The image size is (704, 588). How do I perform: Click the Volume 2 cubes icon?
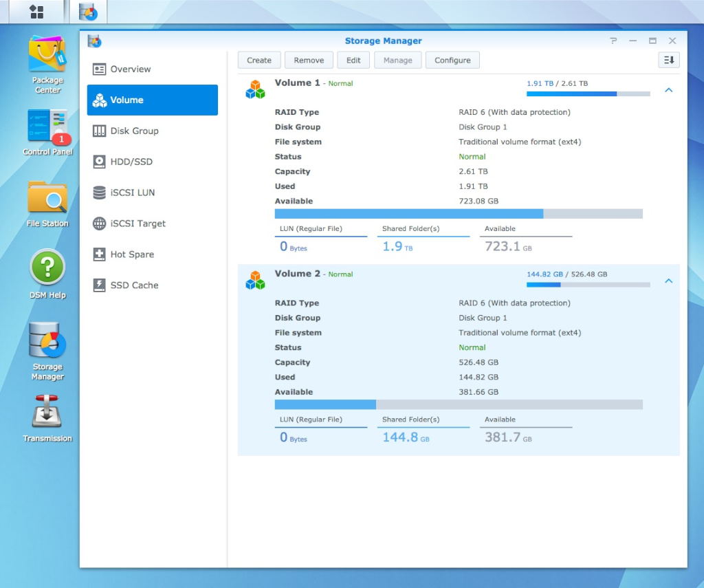pos(255,280)
